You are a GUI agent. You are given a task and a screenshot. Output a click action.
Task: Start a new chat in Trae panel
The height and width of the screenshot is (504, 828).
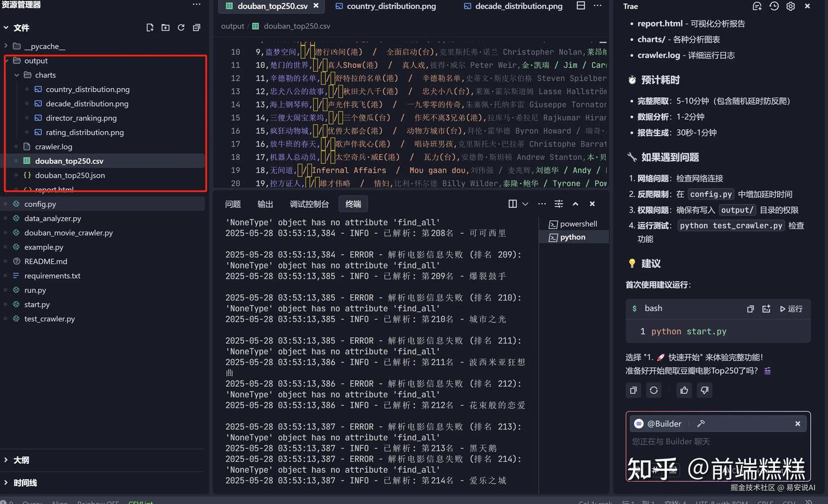coord(757,6)
